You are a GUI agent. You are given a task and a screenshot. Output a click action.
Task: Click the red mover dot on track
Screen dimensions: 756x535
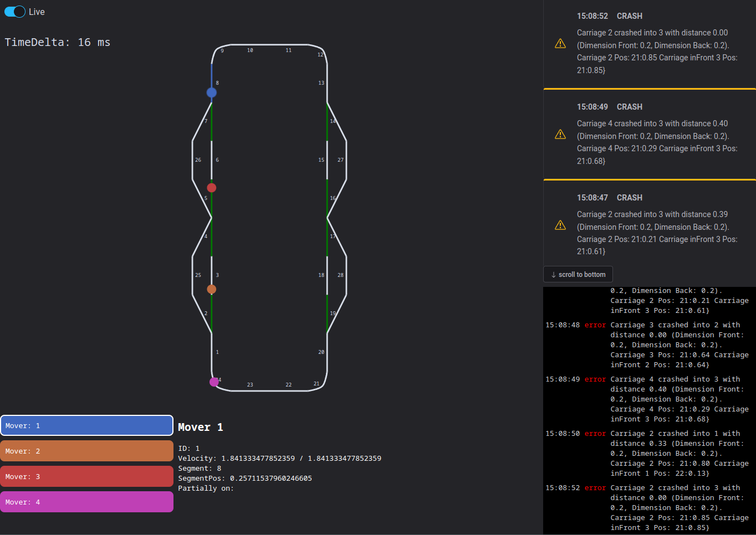coord(212,188)
